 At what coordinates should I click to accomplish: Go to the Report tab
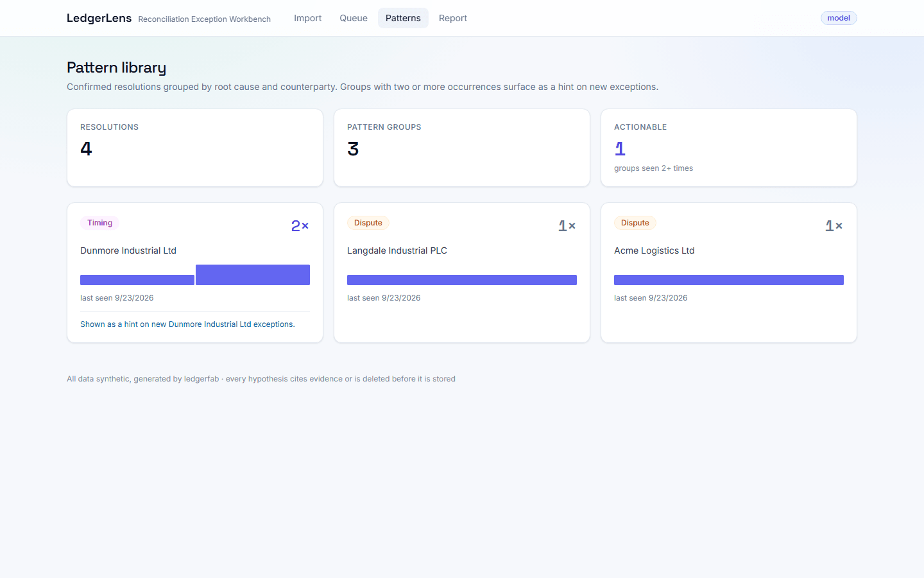(x=453, y=18)
